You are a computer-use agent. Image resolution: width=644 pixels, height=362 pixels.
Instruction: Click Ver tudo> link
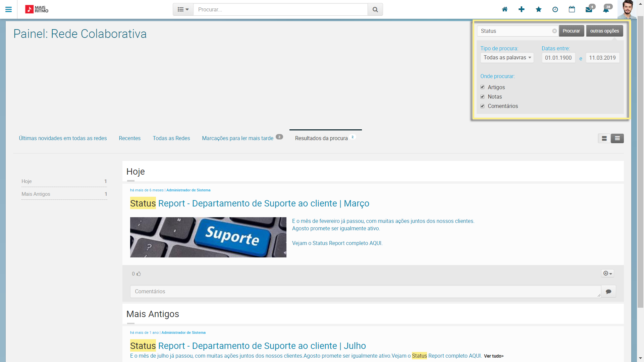coord(494,356)
